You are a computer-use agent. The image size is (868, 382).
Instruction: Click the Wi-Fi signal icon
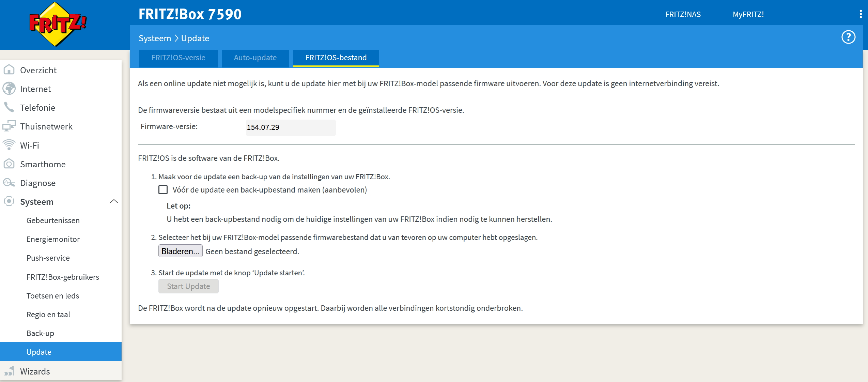9,145
